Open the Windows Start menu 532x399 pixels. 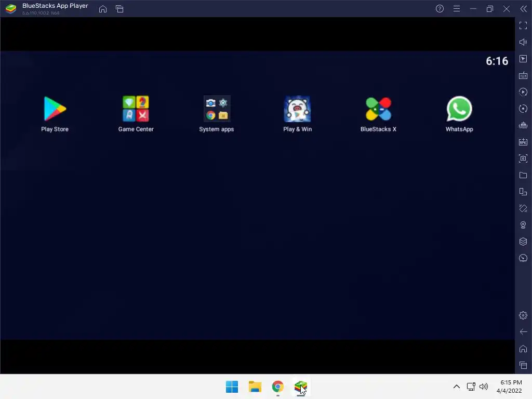coord(232,387)
